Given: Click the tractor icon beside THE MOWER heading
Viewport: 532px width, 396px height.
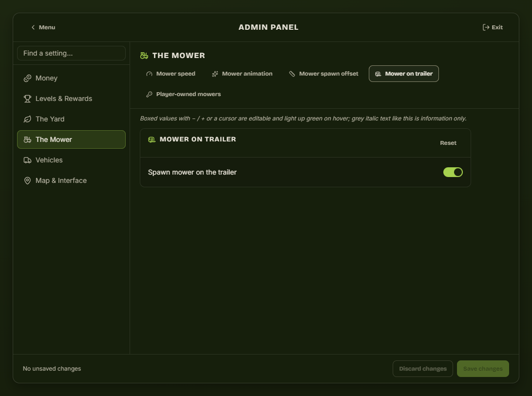Looking at the screenshot, I should tap(144, 56).
